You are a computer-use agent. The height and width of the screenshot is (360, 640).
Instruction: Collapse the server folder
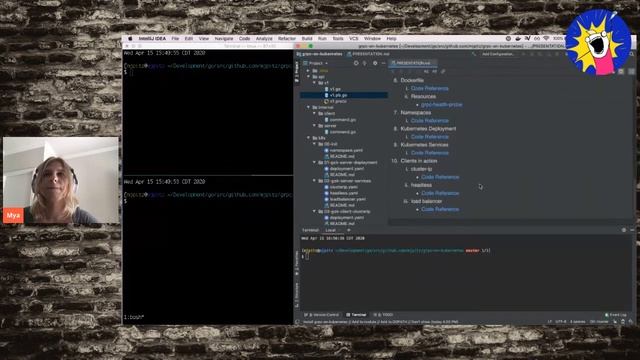pyautogui.click(x=315, y=126)
